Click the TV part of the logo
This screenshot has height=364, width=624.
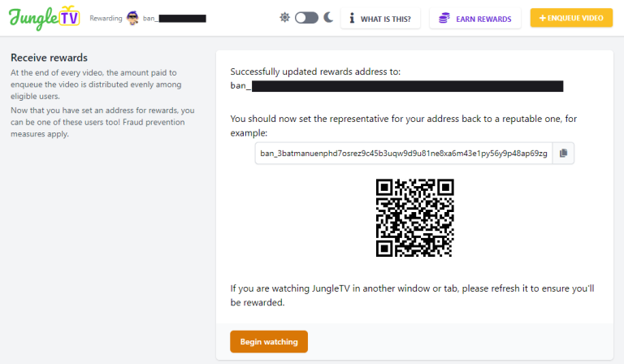[x=70, y=16]
